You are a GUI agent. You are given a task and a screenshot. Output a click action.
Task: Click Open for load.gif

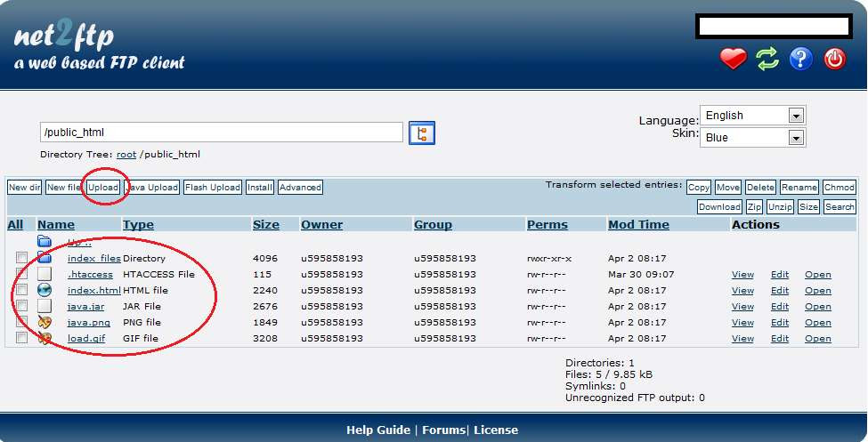[817, 339]
